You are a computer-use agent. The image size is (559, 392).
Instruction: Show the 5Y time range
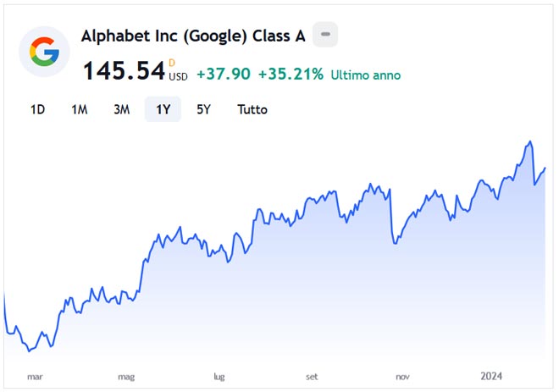click(203, 109)
